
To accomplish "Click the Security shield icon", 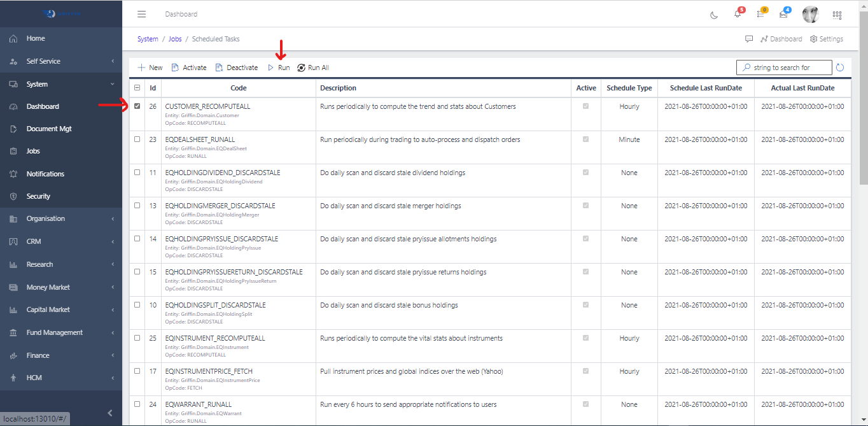I will tap(13, 196).
